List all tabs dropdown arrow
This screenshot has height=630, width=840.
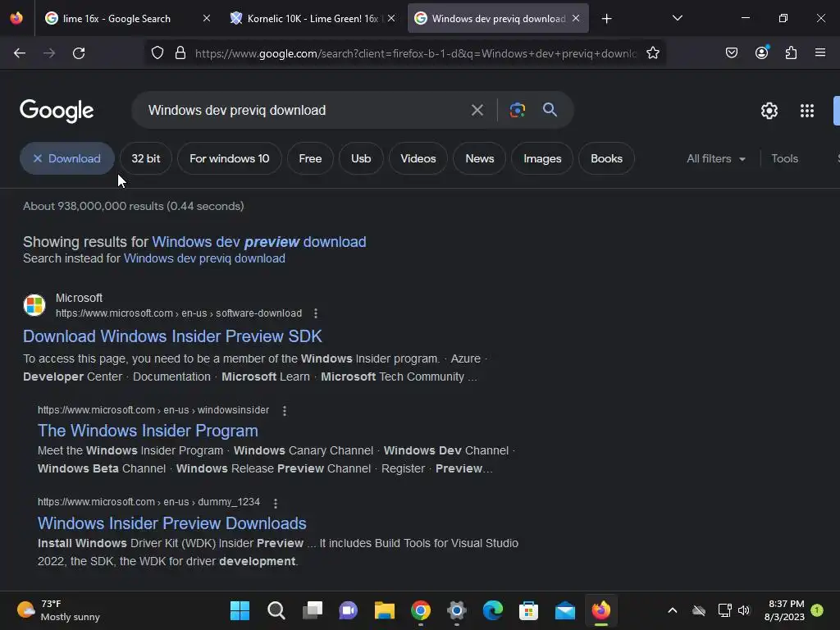tap(677, 18)
